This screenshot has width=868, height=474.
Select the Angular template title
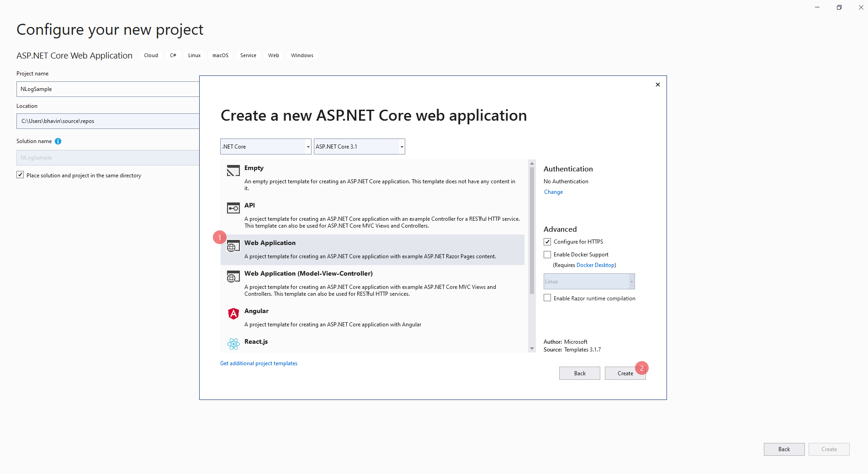pyautogui.click(x=256, y=311)
